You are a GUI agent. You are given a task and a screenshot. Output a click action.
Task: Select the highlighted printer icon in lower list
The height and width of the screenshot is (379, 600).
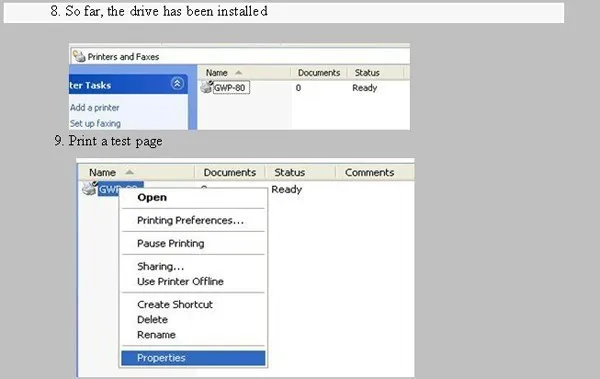click(x=90, y=188)
